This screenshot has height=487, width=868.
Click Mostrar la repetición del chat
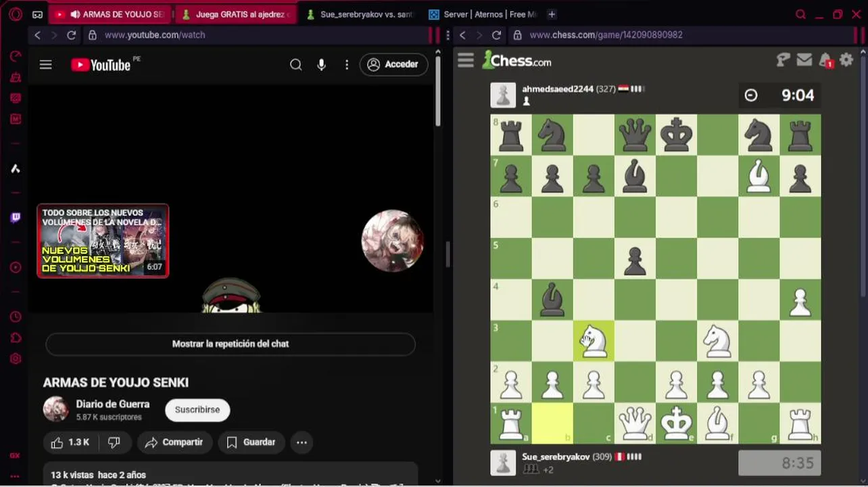[x=231, y=344]
